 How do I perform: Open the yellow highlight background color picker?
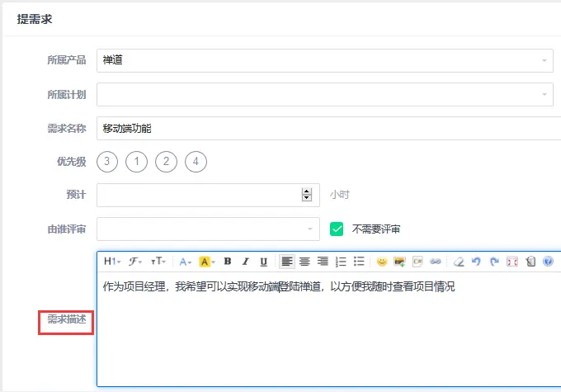207,262
